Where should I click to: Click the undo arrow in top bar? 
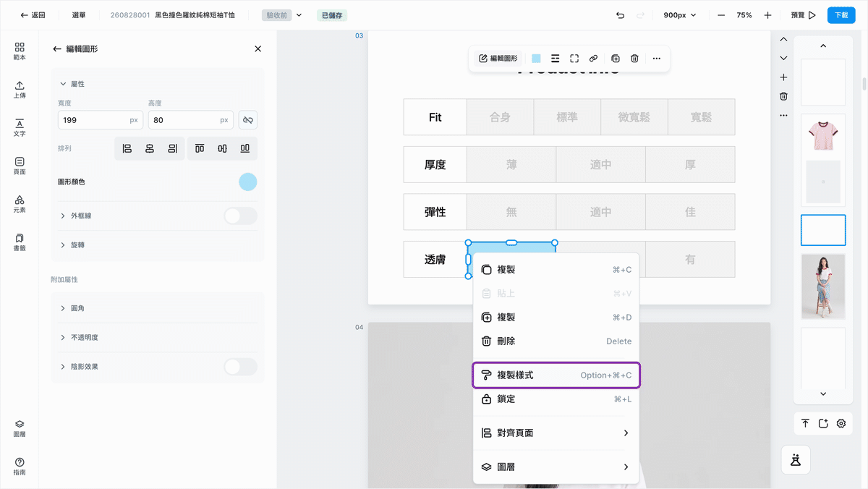coord(620,15)
